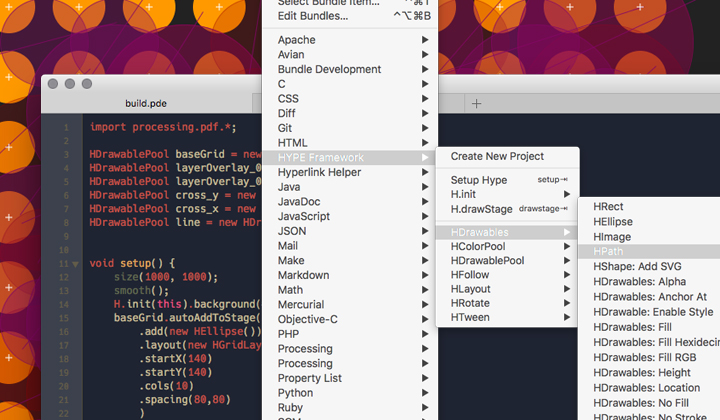Open Edit Bundles menu entry

point(313,16)
